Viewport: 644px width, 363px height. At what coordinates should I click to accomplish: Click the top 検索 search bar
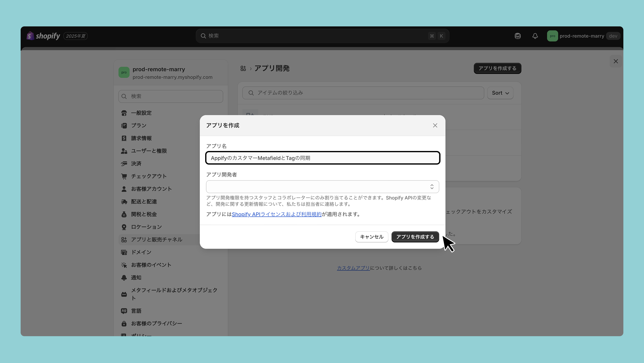pyautogui.click(x=322, y=36)
